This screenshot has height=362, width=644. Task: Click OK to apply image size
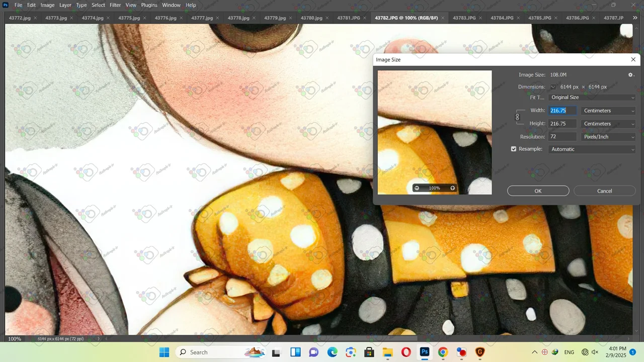coord(538,191)
